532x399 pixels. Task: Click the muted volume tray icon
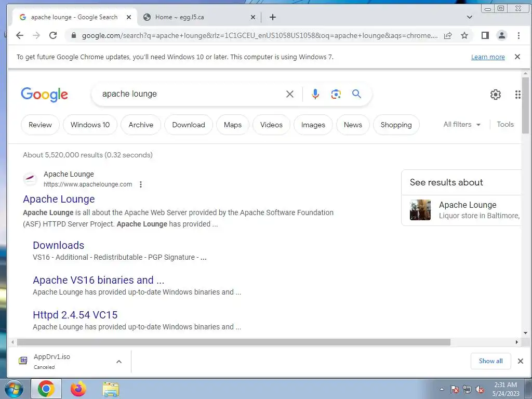click(x=480, y=390)
